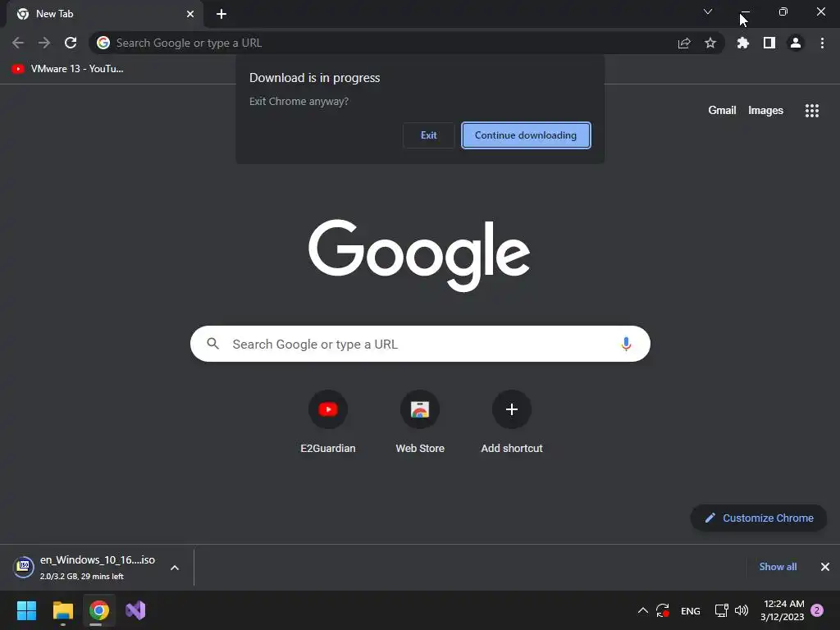Screen dimensions: 840x630
Task: Open the Gmail link
Action: click(x=722, y=111)
